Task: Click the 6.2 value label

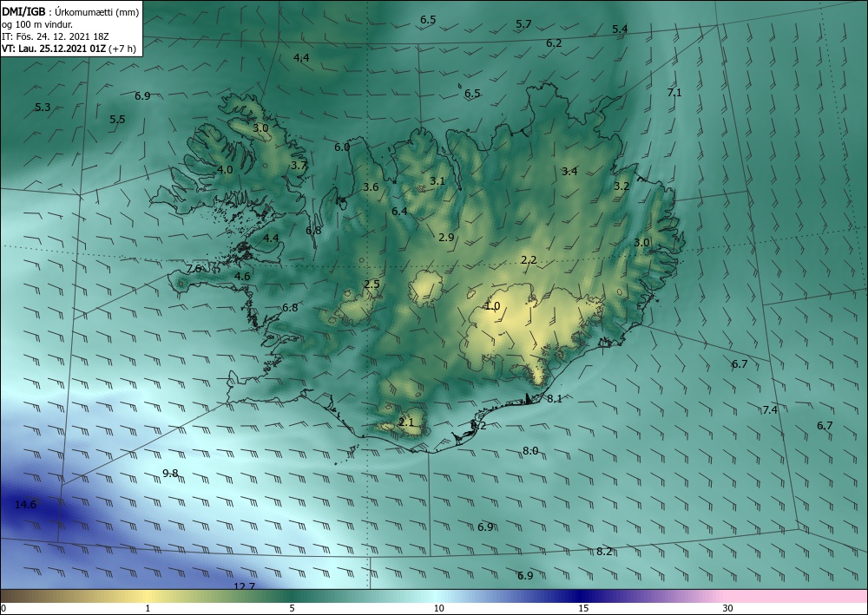Action: [x=554, y=43]
